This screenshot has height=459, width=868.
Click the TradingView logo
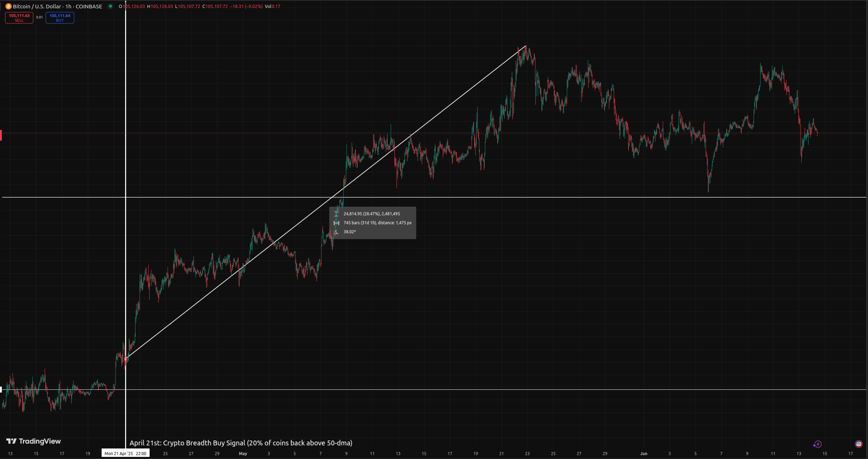click(33, 441)
